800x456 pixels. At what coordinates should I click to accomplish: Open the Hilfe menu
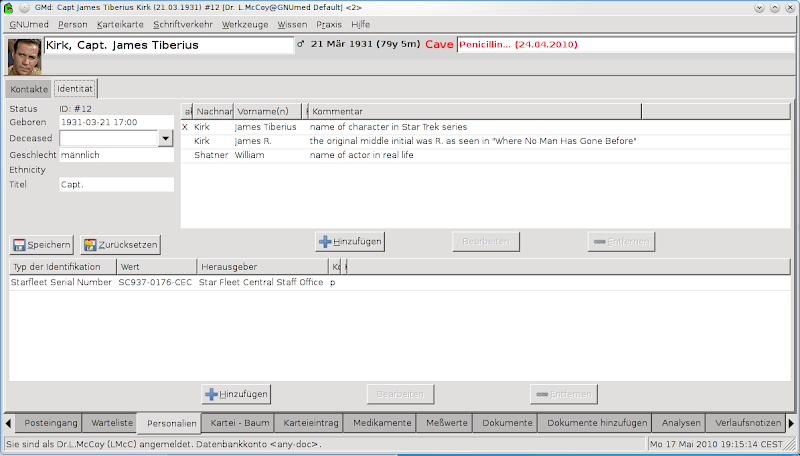point(360,24)
